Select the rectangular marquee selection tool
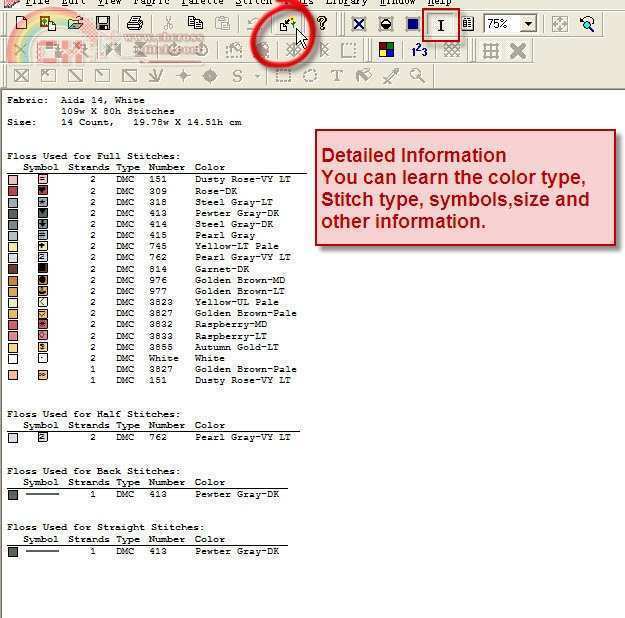This screenshot has width=625, height=618. click(x=283, y=75)
